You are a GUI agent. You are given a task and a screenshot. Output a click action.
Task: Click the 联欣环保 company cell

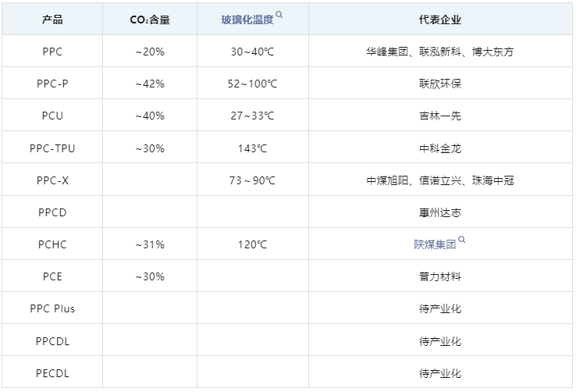(440, 84)
